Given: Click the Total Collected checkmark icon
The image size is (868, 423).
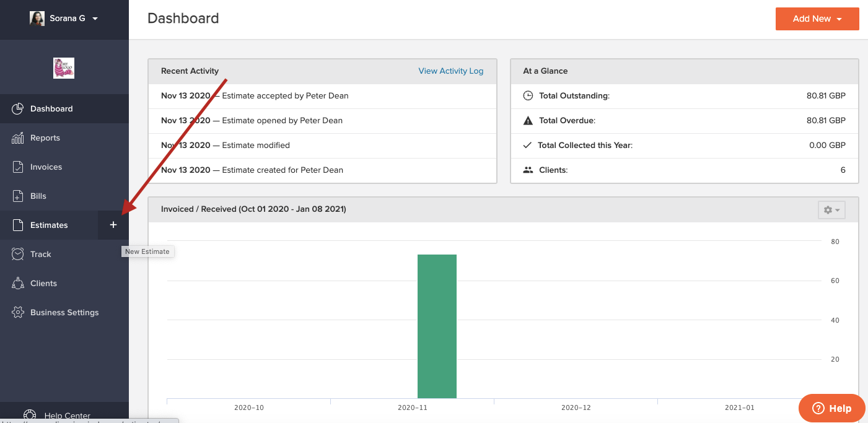Looking at the screenshot, I should point(527,146).
